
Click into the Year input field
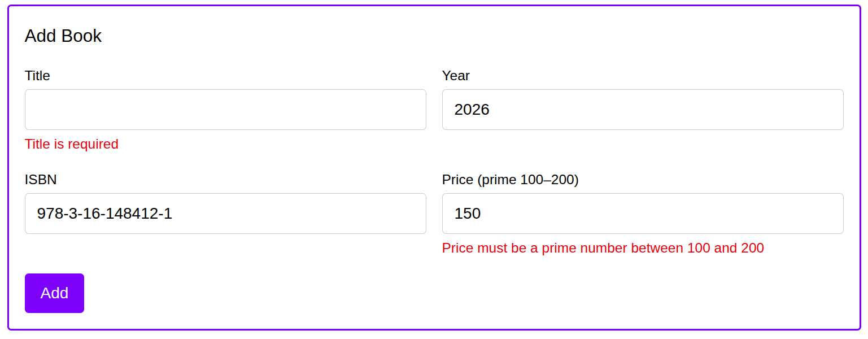tap(643, 110)
